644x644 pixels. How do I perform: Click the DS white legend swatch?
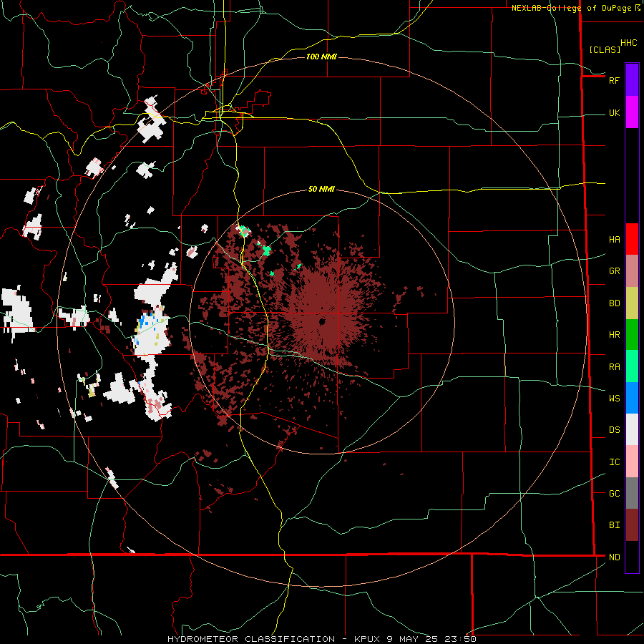click(632, 429)
